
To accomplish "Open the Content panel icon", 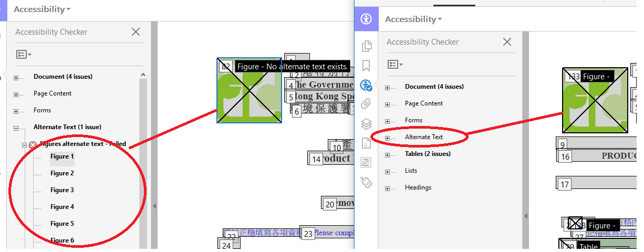I will [366, 143].
